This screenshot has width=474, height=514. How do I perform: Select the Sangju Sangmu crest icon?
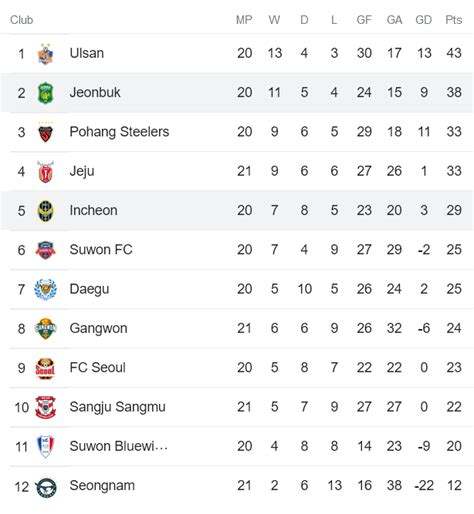(x=45, y=407)
